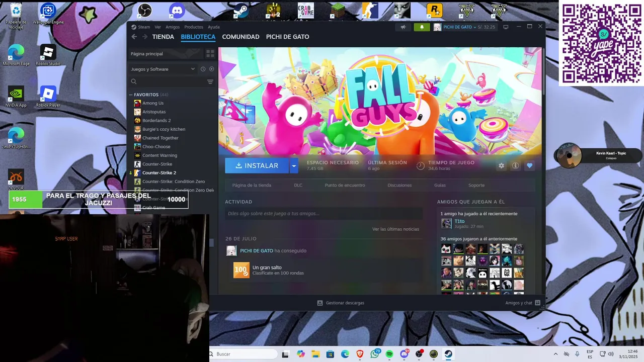The width and height of the screenshot is (644, 362).
Task: Open NVIDIA App desktop icon
Action: 16,97
